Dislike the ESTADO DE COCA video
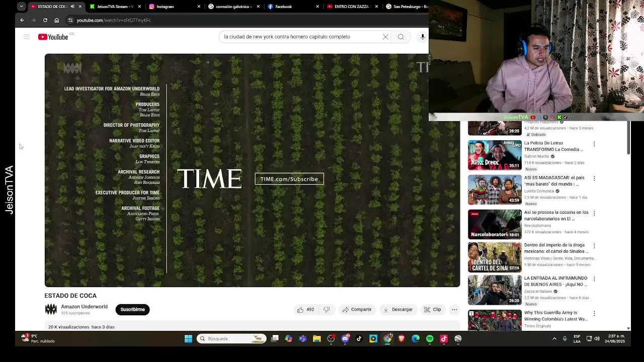 pyautogui.click(x=327, y=310)
